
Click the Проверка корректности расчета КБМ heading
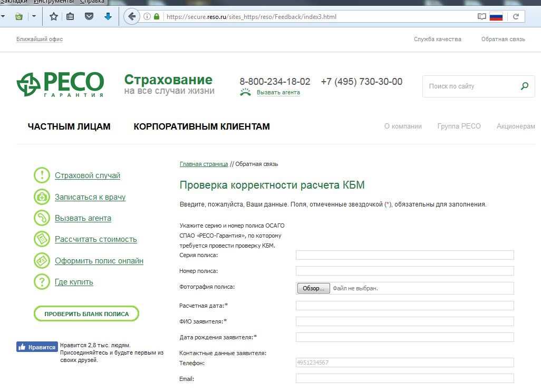coord(272,185)
